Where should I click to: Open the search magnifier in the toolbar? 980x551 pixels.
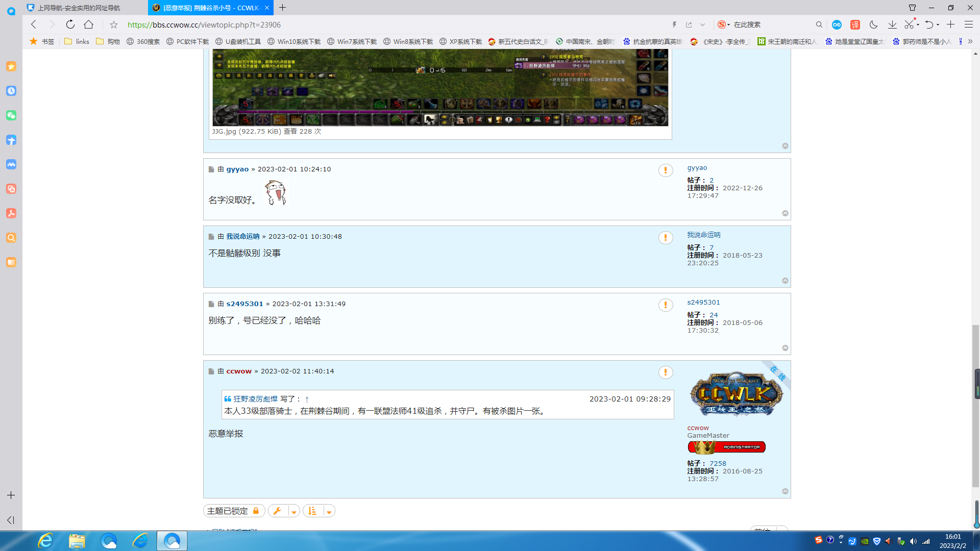click(819, 24)
